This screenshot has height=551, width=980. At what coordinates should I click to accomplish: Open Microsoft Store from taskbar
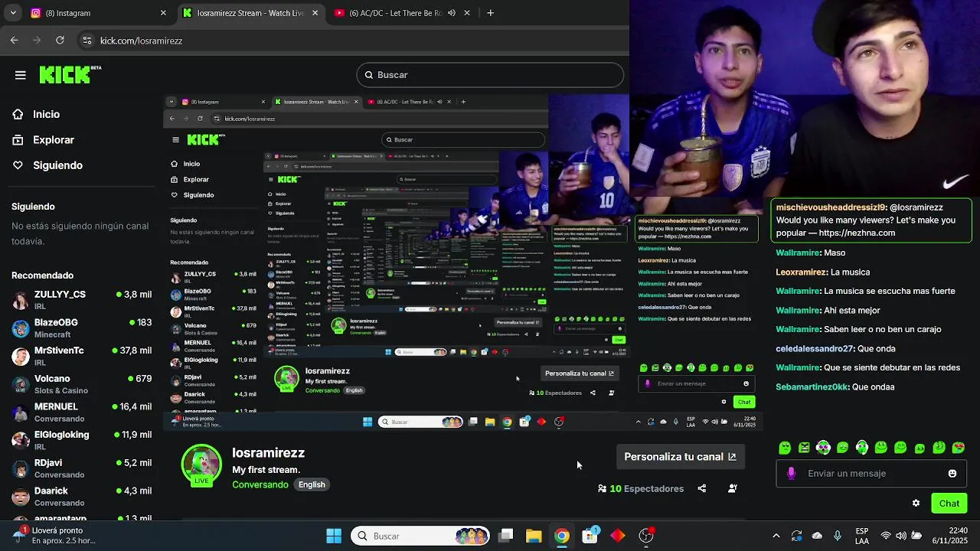[590, 536]
